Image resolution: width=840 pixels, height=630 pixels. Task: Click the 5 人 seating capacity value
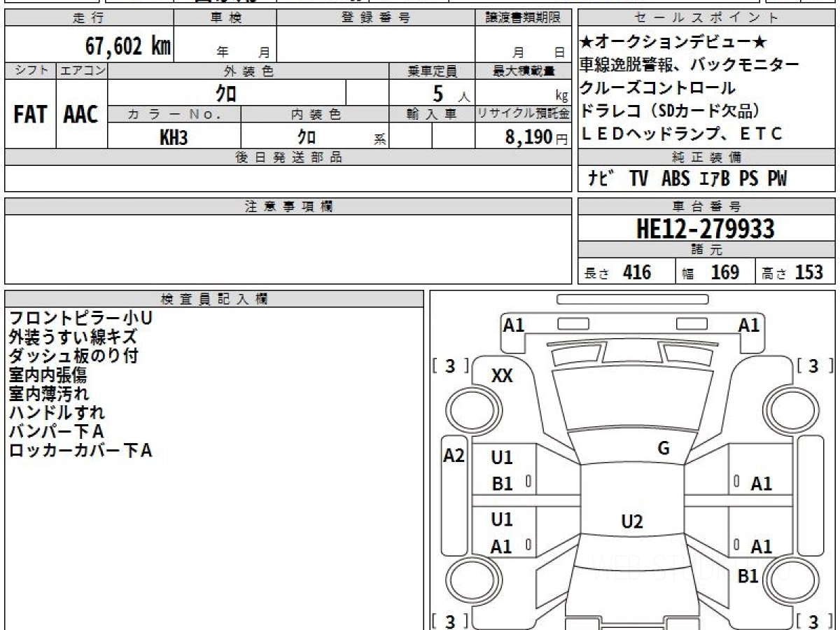click(451, 93)
